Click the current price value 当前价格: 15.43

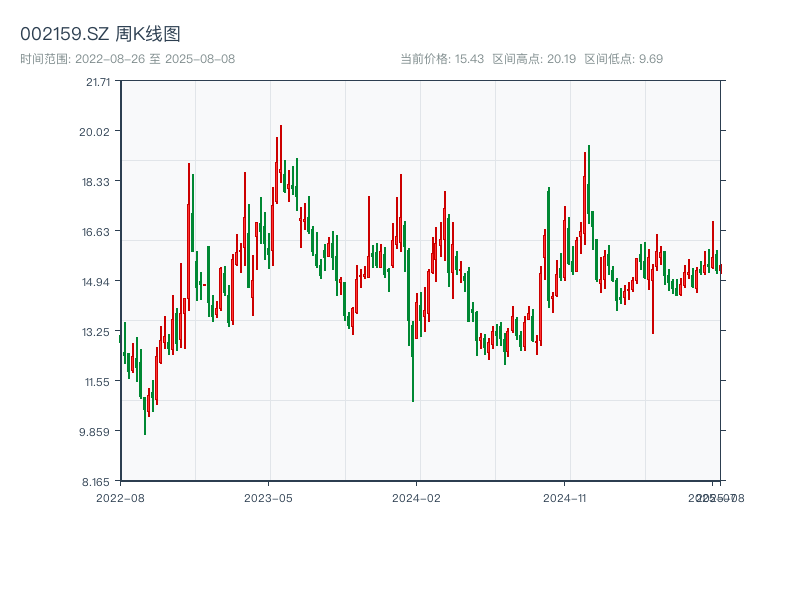point(442,59)
